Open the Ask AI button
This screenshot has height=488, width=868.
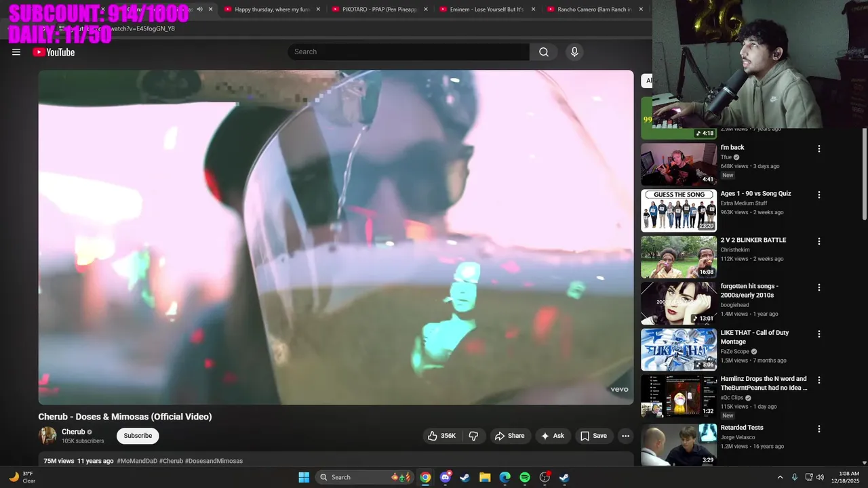pos(553,436)
